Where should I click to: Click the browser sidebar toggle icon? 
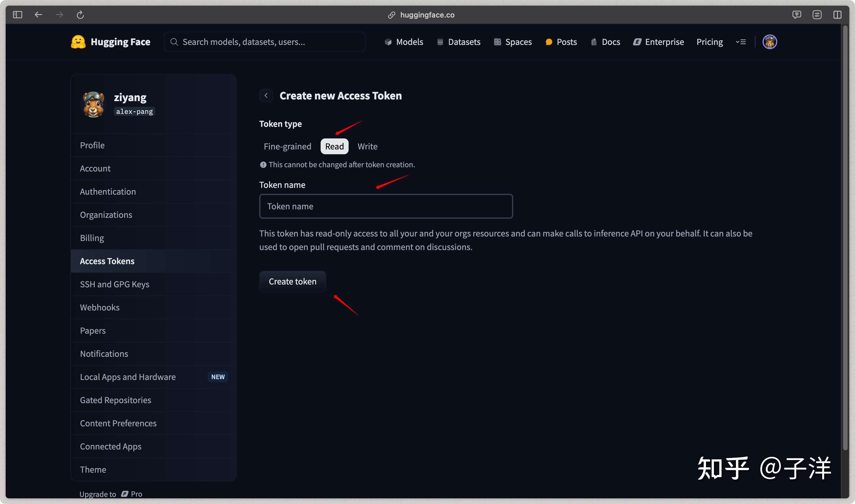pos(17,15)
